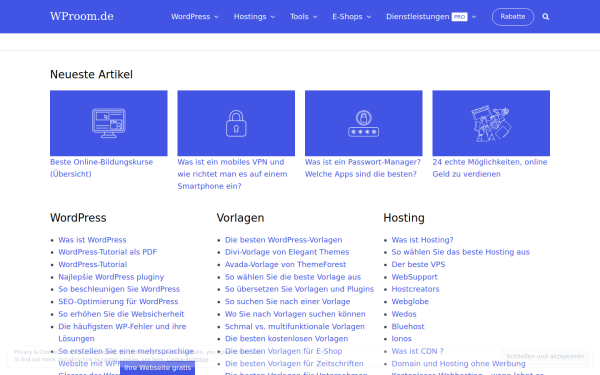Image resolution: width=600 pixels, height=375 pixels.
Task: Open 24 echte Möglichkeiten article link
Action: click(490, 168)
